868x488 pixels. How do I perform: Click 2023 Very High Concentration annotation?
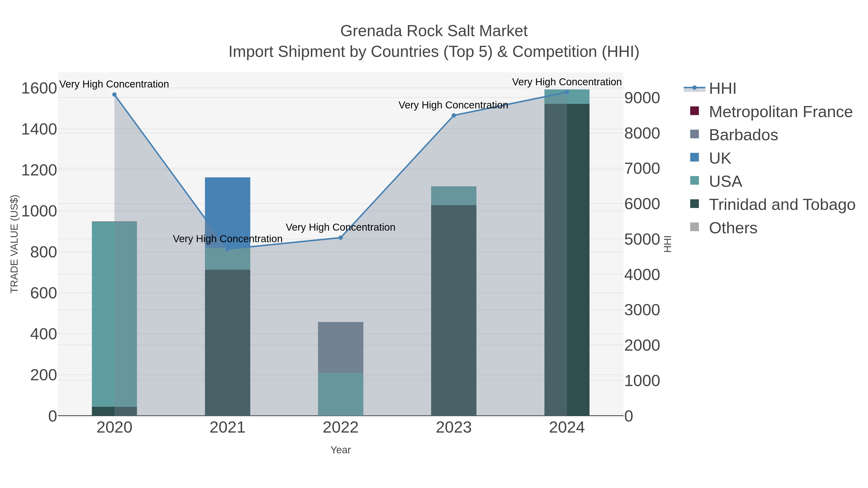[x=454, y=105]
